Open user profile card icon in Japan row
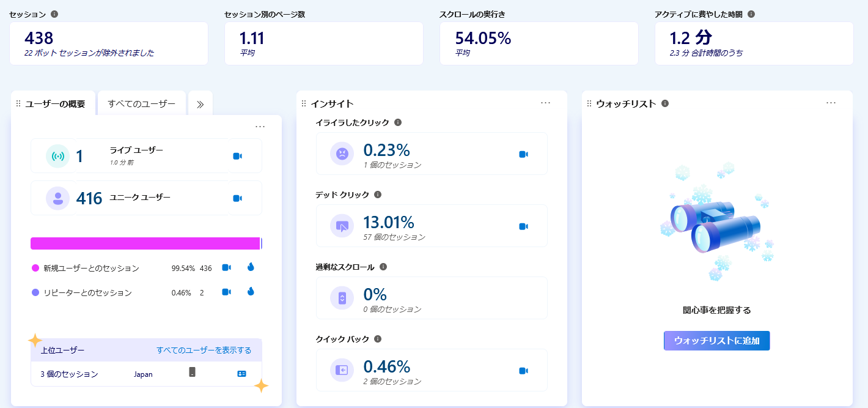This screenshot has width=868, height=408. [x=241, y=373]
